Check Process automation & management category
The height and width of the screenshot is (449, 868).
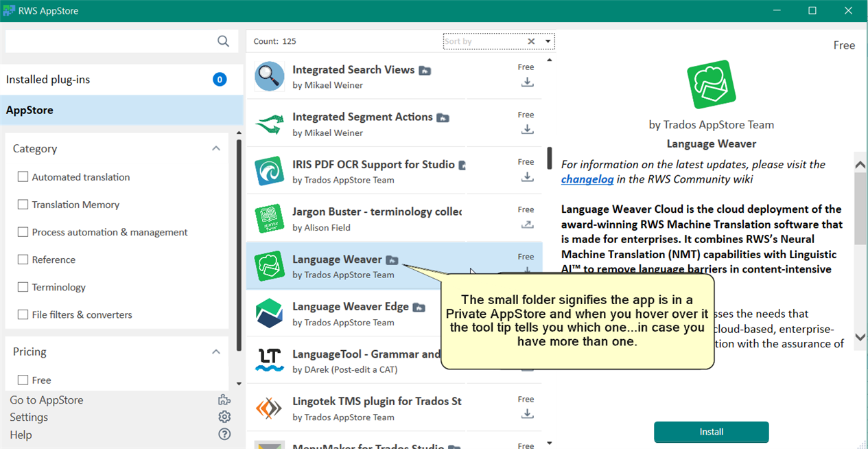coord(23,231)
